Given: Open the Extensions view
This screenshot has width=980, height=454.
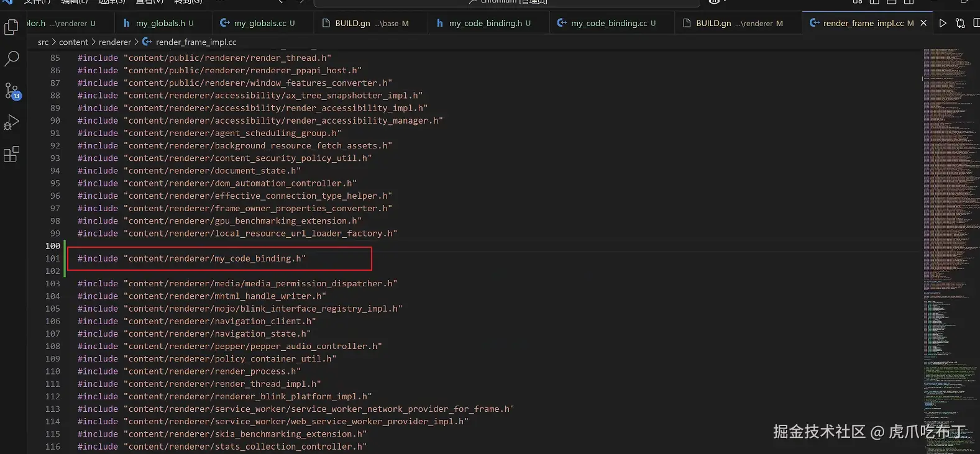Looking at the screenshot, I should pyautogui.click(x=11, y=154).
